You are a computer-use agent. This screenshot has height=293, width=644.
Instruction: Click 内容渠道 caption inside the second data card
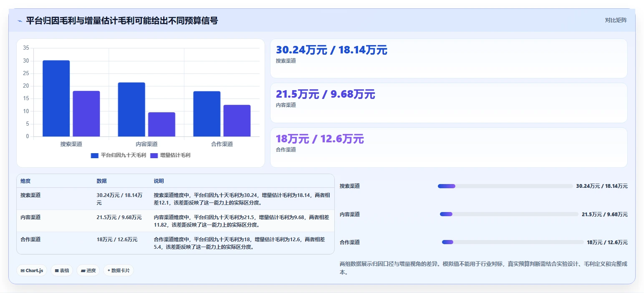286,105
